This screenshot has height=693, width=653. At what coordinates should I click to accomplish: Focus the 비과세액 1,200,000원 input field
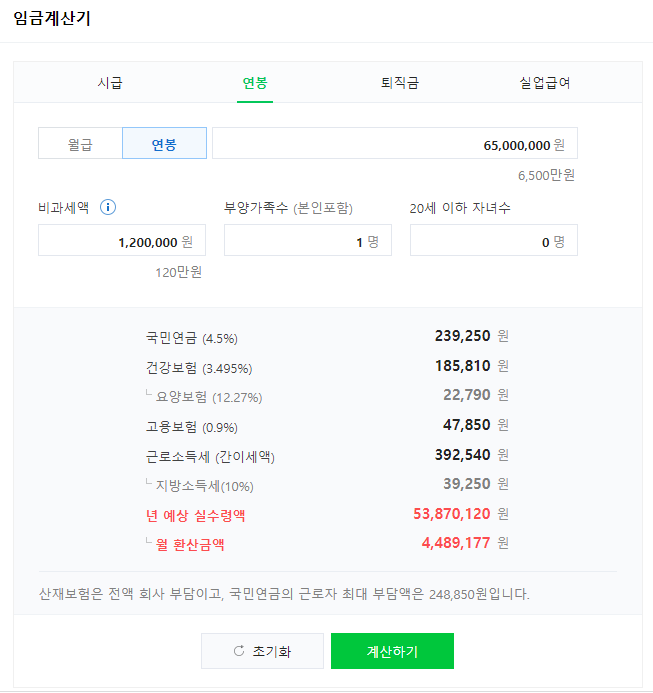point(122,240)
